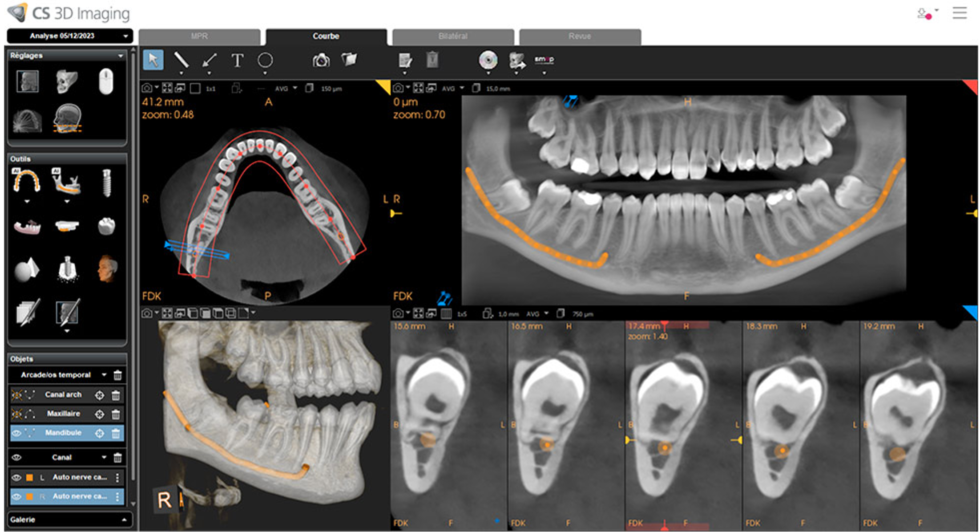
Task: Toggle visibility of the Mandibule curve
Action: [16, 433]
